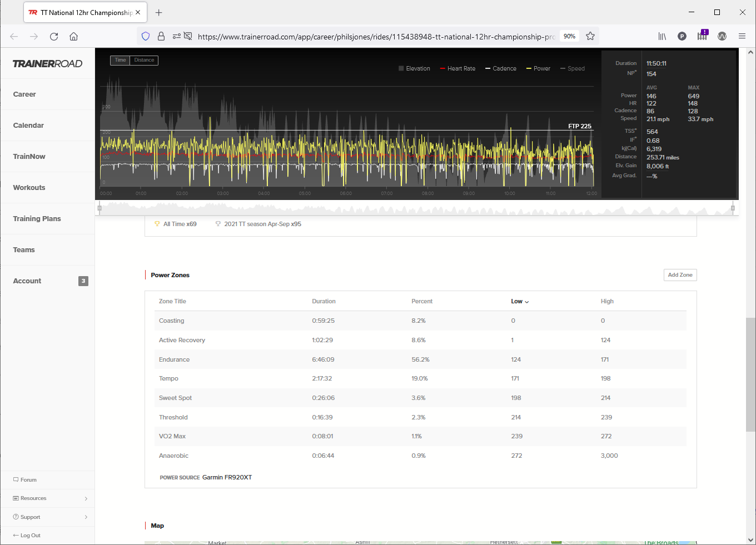Screen dimensions: 756x545
Task: Reload the page with the refresh icon
Action: pyautogui.click(x=54, y=37)
